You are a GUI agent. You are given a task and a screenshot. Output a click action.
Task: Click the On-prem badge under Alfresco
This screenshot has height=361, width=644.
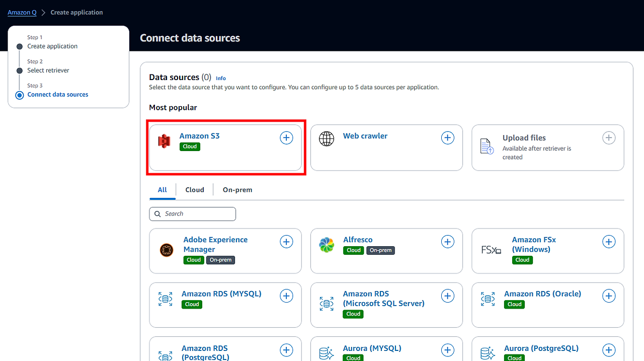pyautogui.click(x=381, y=250)
